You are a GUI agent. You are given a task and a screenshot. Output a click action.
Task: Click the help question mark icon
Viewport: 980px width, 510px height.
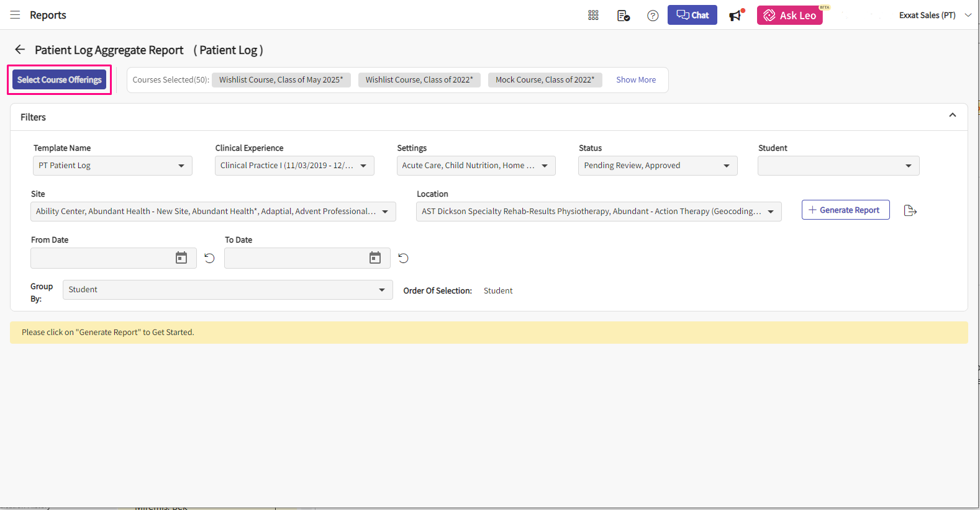coord(653,16)
